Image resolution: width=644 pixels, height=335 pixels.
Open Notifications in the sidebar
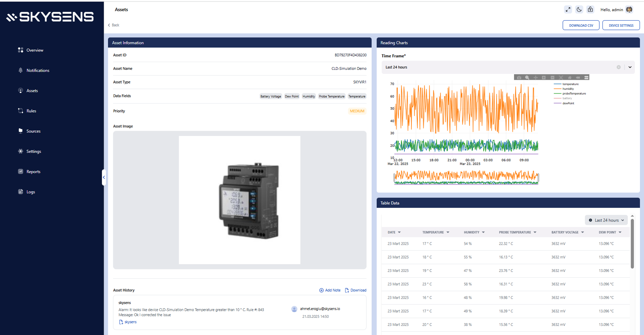click(x=33, y=70)
